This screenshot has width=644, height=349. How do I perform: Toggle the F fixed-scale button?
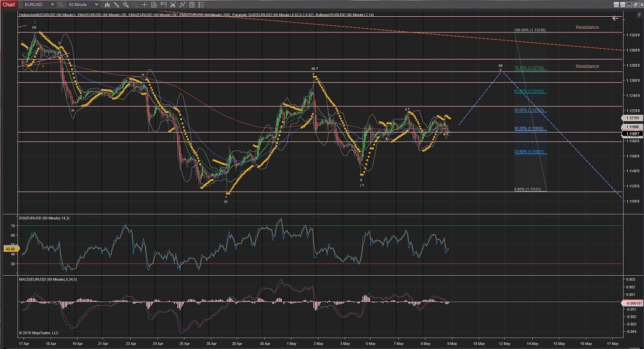(639, 15)
